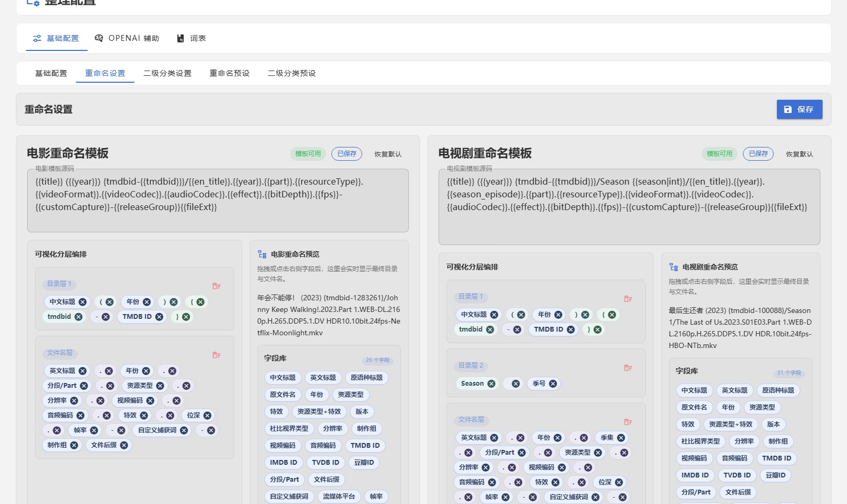Remove TMDB ID chip from movie directory layer
This screenshot has height=504, width=847.
point(159,317)
